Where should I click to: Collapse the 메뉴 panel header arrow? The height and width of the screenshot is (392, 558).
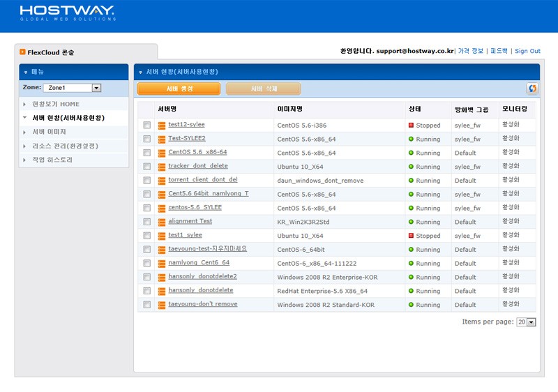click(x=26, y=73)
